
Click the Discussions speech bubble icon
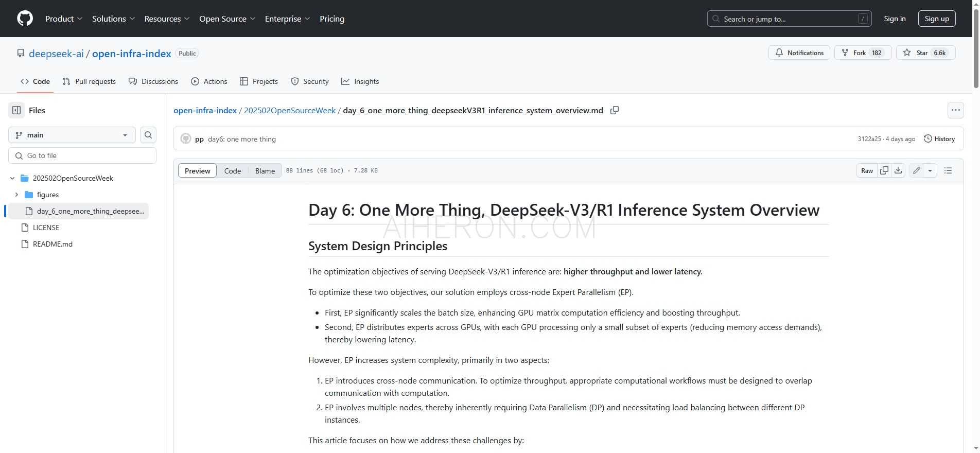pos(133,81)
